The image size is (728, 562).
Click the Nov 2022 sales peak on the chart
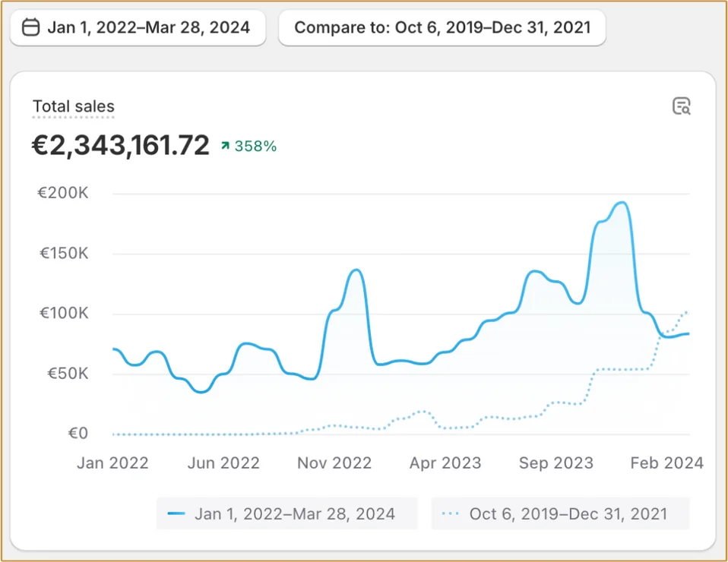[356, 270]
